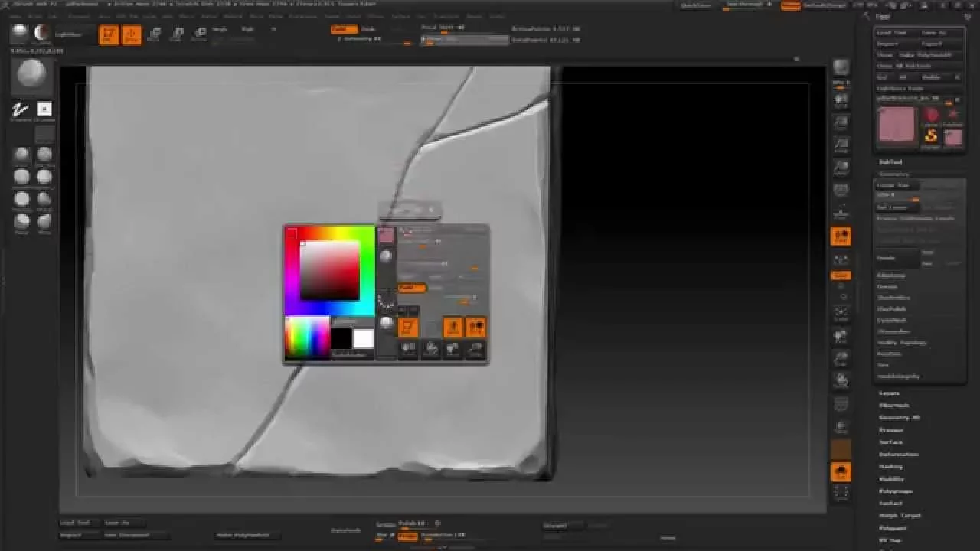Open the Transform menu
Viewport: 980px width, 551px height.
pos(446,15)
